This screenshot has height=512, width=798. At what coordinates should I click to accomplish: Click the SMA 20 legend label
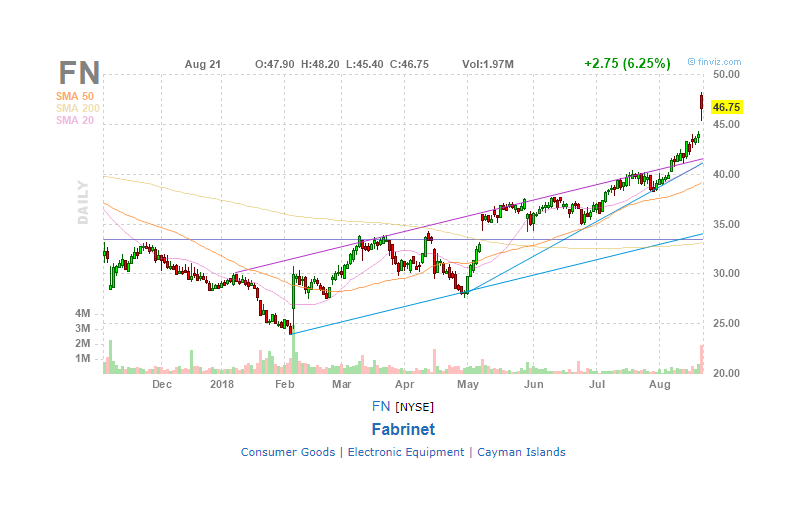coord(75,121)
